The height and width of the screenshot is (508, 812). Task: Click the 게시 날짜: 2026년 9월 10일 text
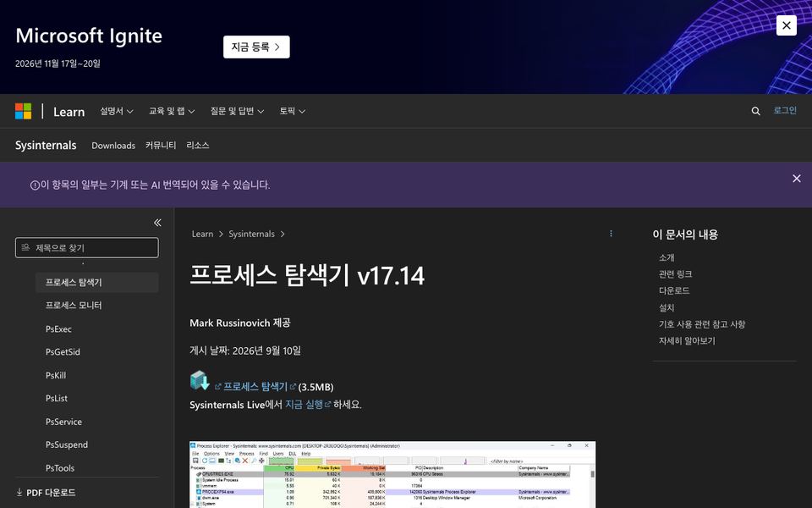point(245,351)
